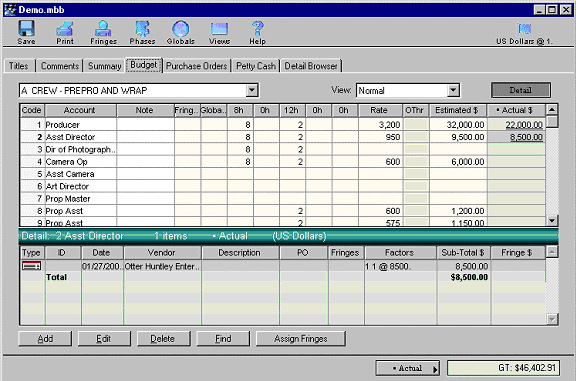Select the Budget tab
This screenshot has height=381, width=576.
tap(144, 65)
